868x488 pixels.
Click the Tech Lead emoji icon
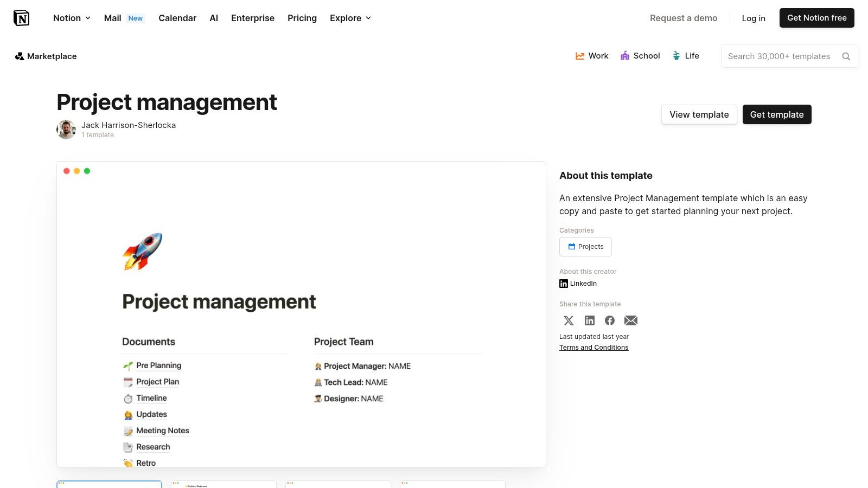point(318,383)
